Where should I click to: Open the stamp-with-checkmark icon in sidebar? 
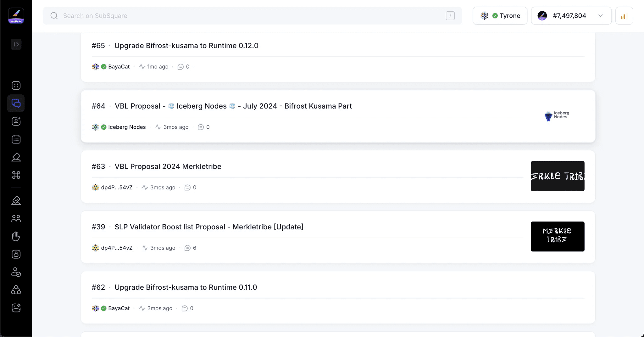coord(16,200)
